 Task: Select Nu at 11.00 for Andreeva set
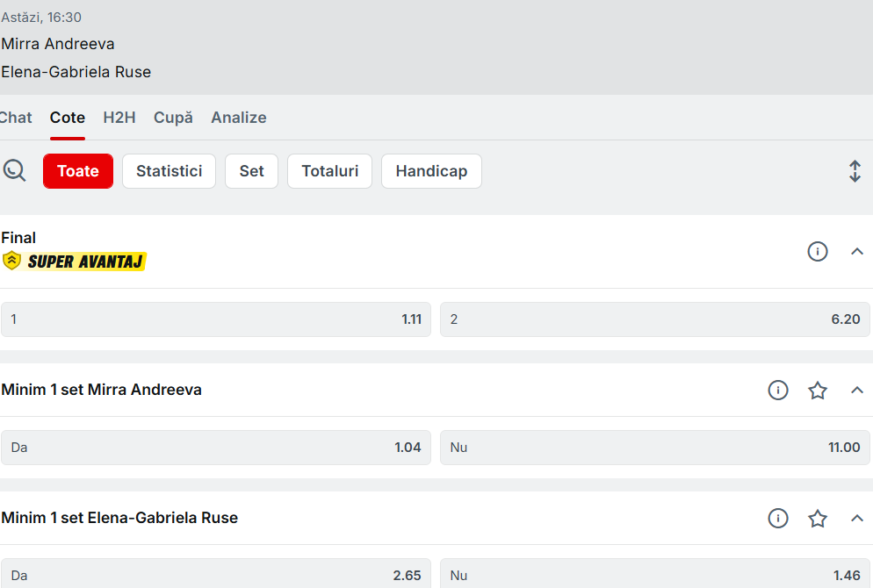click(x=654, y=448)
